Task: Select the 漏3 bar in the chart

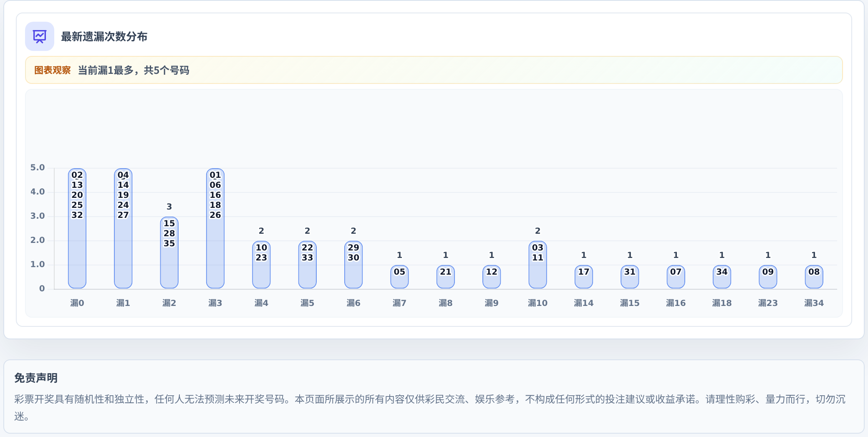Action: [215, 228]
